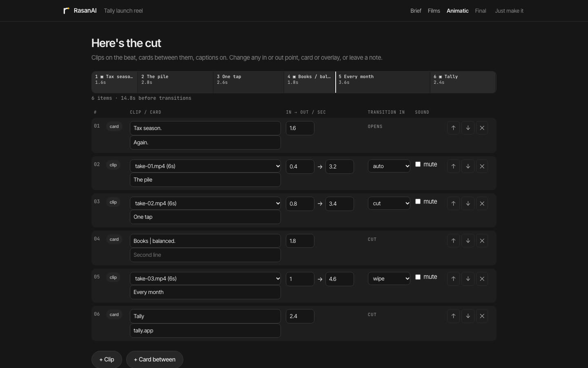
Task: Move row 01 Tax season card up
Action: [x=453, y=128]
